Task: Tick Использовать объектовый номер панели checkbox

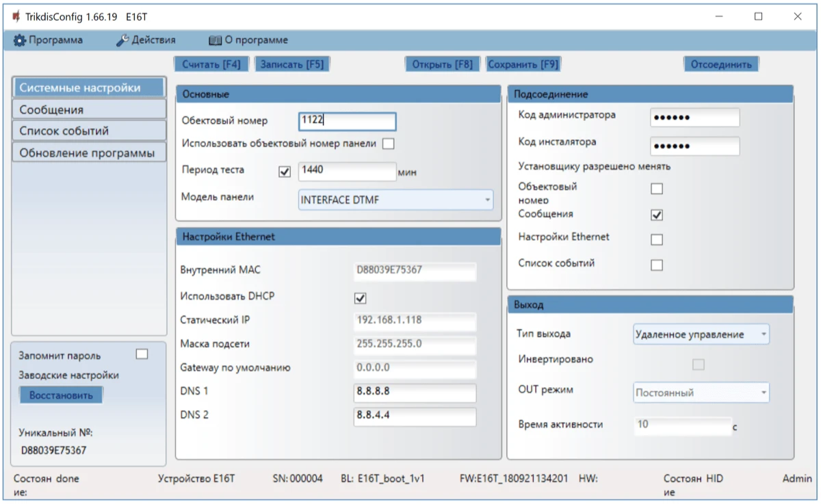Action: 389,144
